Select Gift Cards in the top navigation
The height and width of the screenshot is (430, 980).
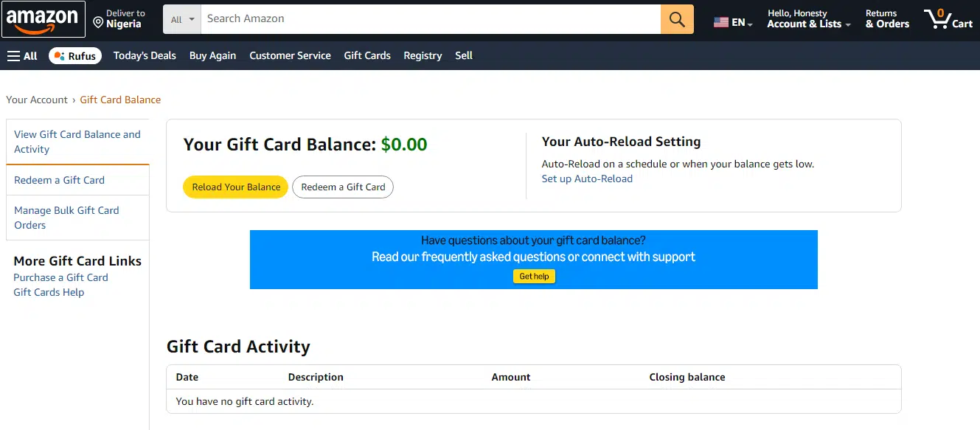tap(367, 56)
